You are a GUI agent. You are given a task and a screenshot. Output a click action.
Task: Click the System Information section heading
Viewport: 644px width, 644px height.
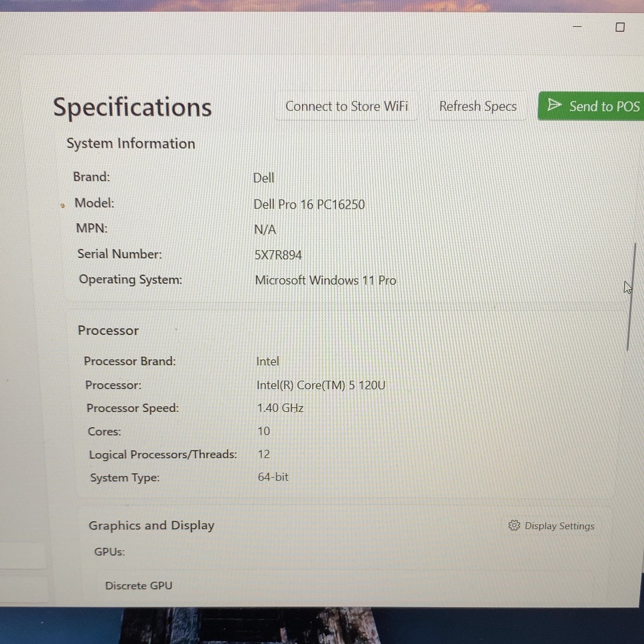(x=131, y=144)
